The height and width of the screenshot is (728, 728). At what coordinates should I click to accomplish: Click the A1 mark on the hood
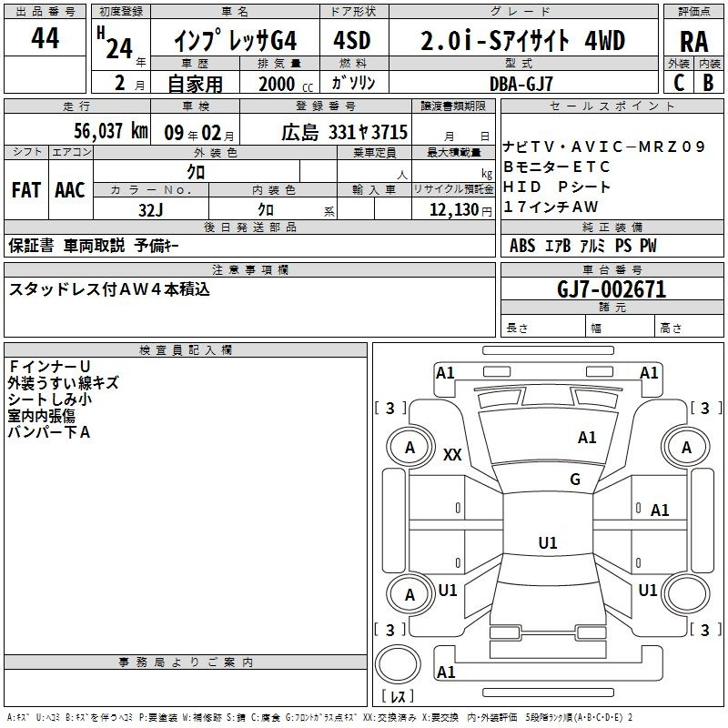click(x=587, y=438)
